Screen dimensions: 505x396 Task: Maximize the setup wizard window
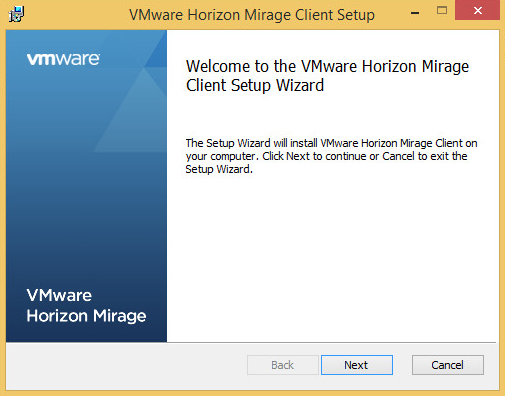tap(442, 10)
